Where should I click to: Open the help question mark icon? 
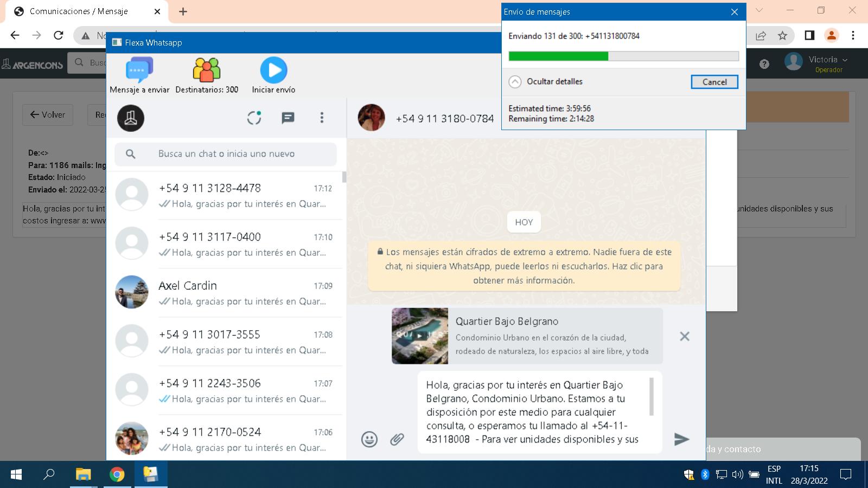pos(764,64)
